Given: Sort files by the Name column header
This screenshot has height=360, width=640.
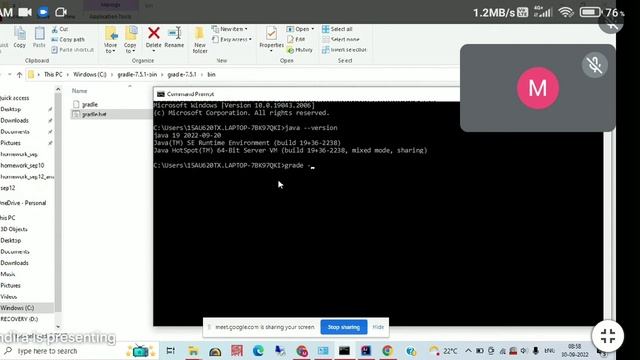Looking at the screenshot, I should click(x=80, y=91).
